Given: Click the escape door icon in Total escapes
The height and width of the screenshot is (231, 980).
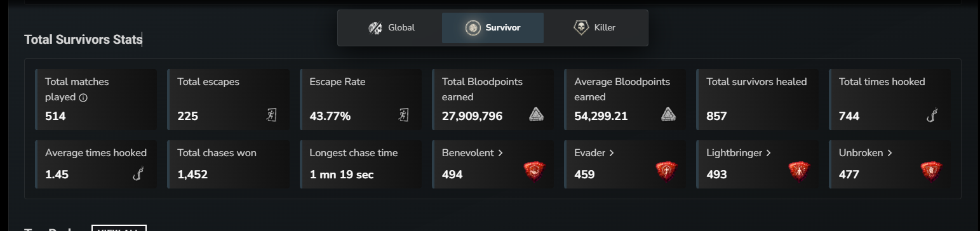Looking at the screenshot, I should click(x=272, y=115).
